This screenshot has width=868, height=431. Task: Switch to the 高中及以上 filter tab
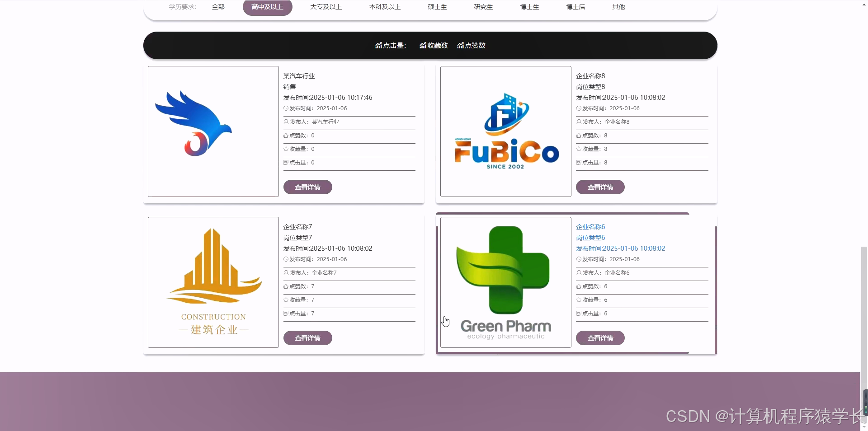(267, 7)
